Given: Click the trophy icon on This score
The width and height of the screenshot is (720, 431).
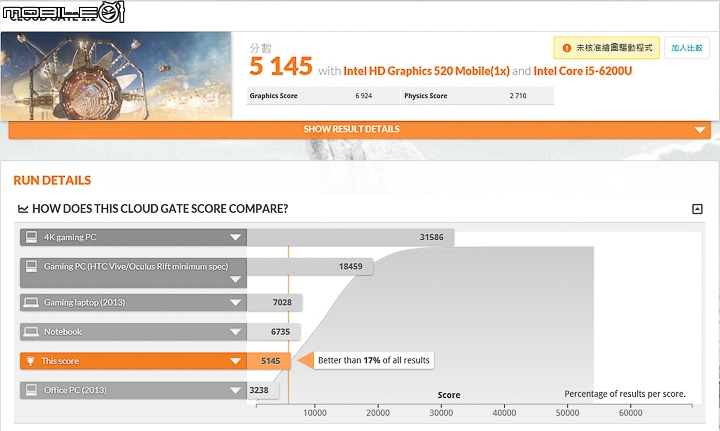Looking at the screenshot, I should point(30,361).
